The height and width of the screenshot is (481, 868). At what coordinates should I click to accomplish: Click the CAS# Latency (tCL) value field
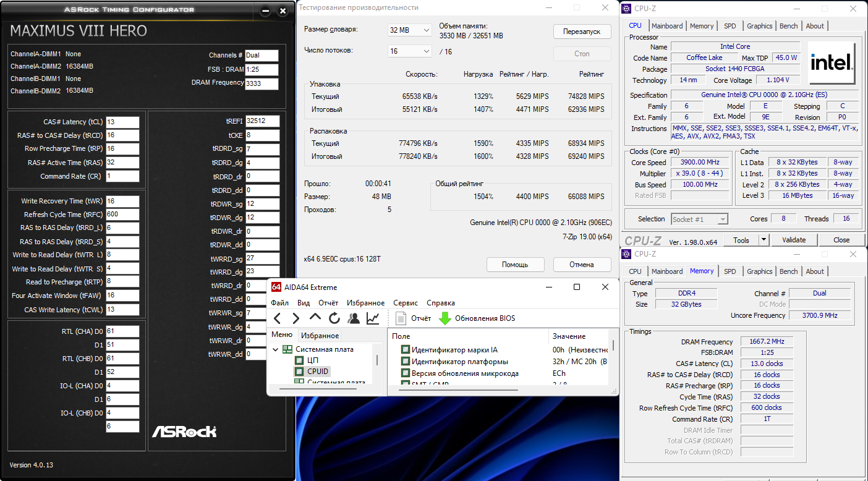point(122,122)
